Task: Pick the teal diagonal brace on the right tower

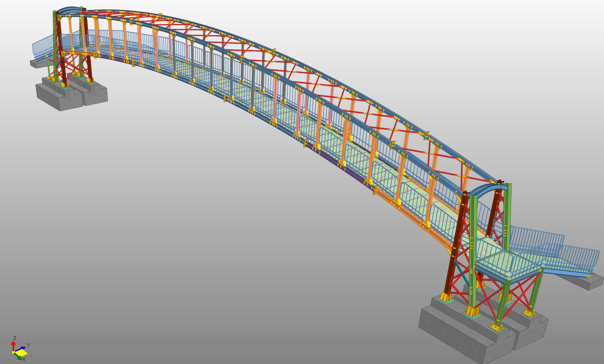Action: click(462, 272)
